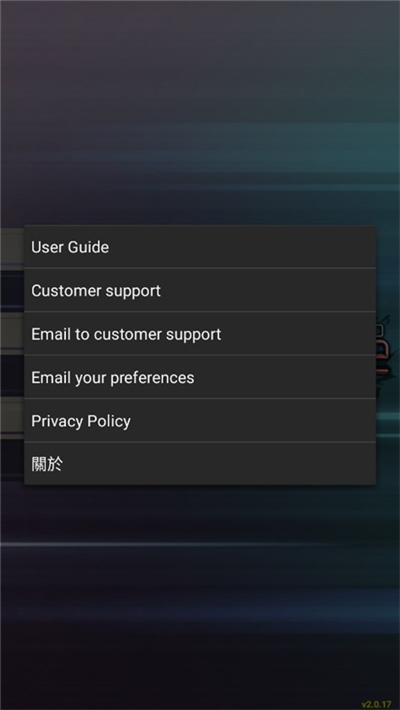The height and width of the screenshot is (710, 400).
Task: Click the v2.0.17 version label
Action: [x=376, y=704]
